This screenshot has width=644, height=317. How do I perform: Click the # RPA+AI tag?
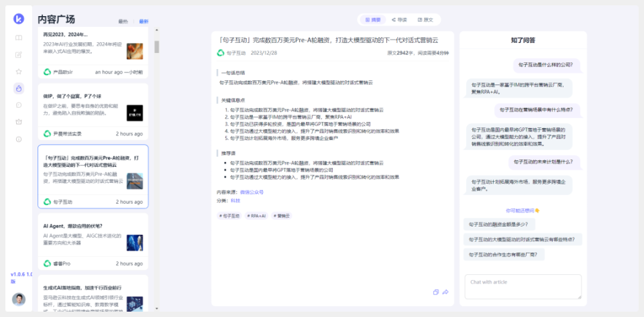[x=256, y=216]
